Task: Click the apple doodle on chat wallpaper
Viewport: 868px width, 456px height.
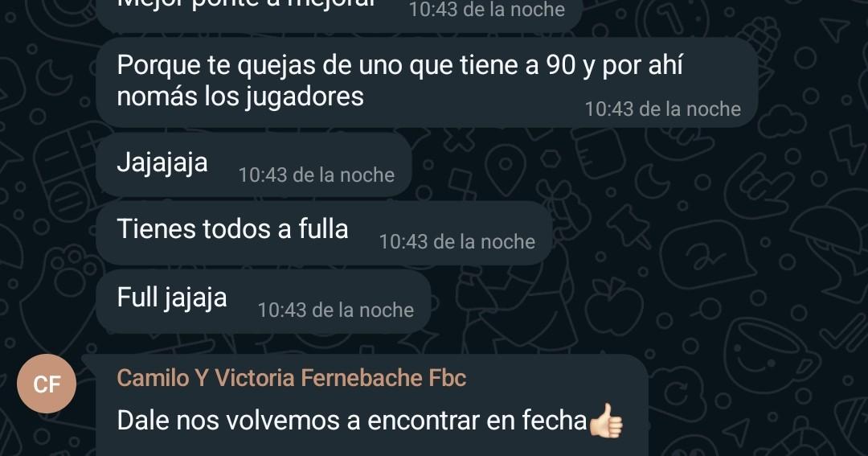Action: (612, 305)
